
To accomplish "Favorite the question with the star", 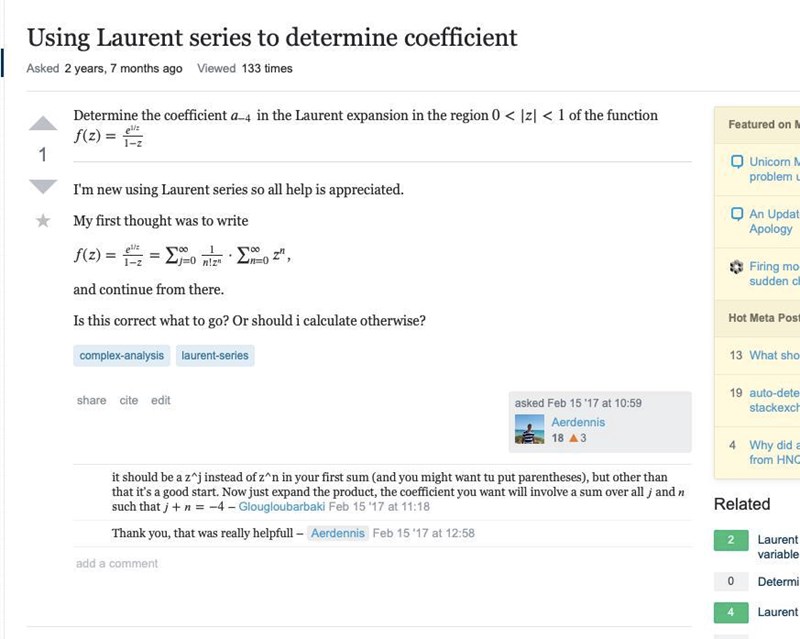I will [42, 220].
